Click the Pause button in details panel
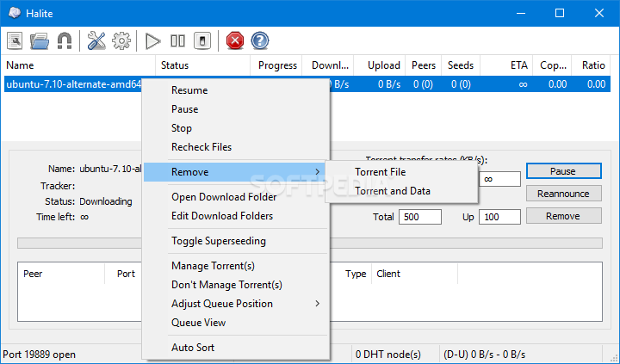The height and width of the screenshot is (364, 620). pyautogui.click(x=563, y=171)
